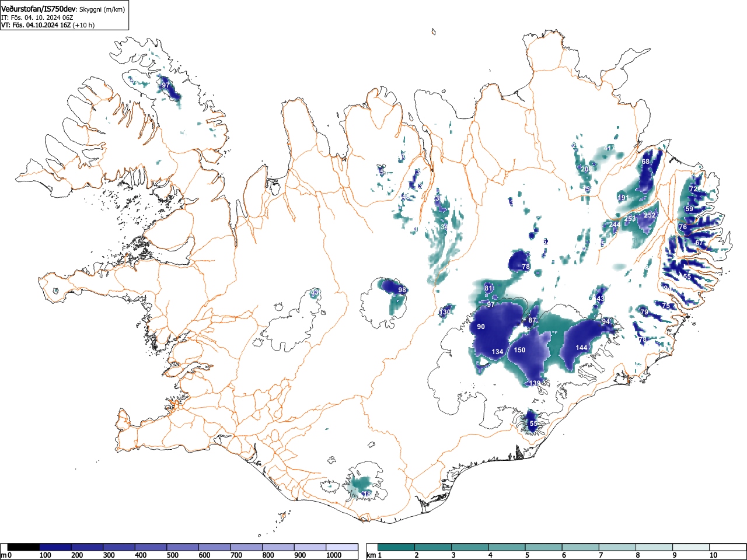Click the '79' visibility value on the map

pyautogui.click(x=645, y=313)
